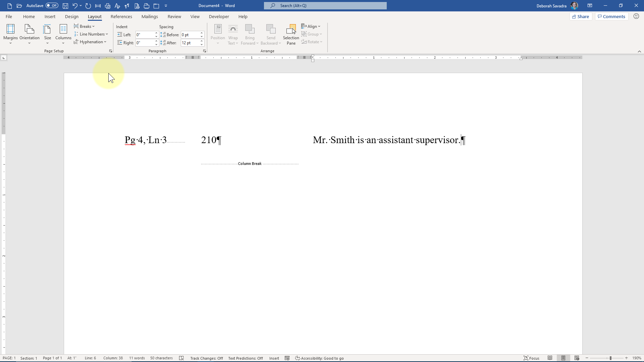The image size is (644, 362).
Task: Click the Share button
Action: [581, 16]
